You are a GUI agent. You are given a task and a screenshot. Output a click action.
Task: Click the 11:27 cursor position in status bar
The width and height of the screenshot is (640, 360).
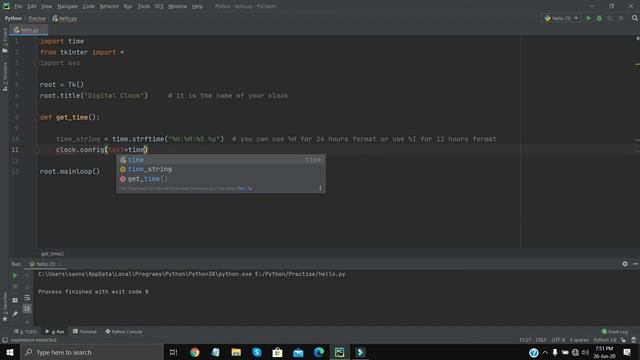coord(525,340)
